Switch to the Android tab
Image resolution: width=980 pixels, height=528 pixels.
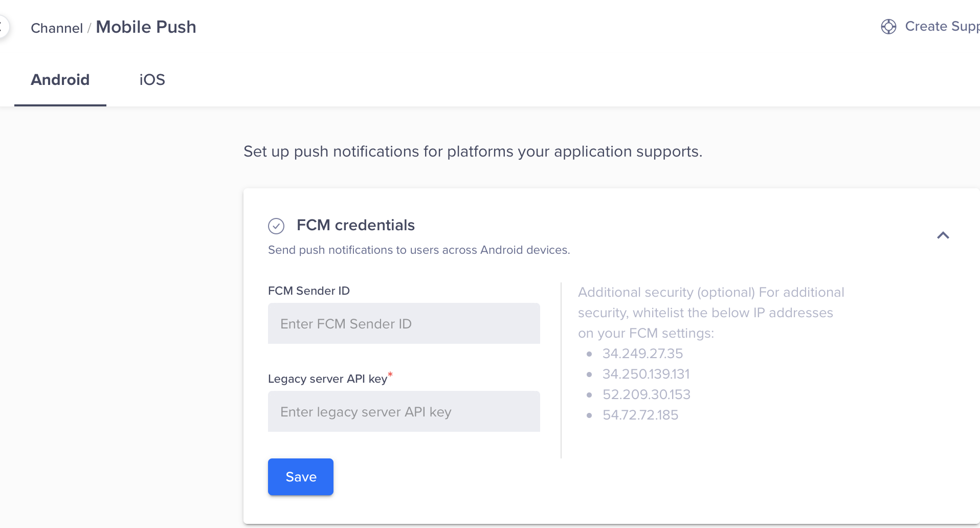pyautogui.click(x=60, y=80)
